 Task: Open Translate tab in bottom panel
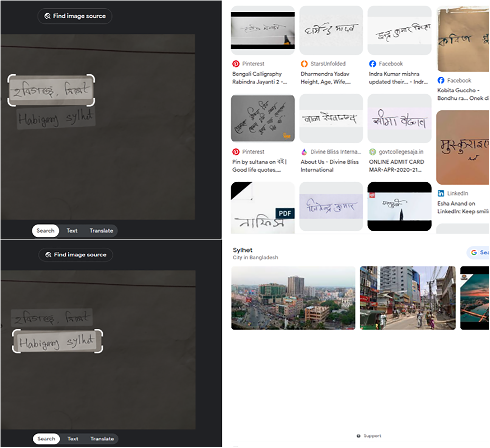pos(102,439)
